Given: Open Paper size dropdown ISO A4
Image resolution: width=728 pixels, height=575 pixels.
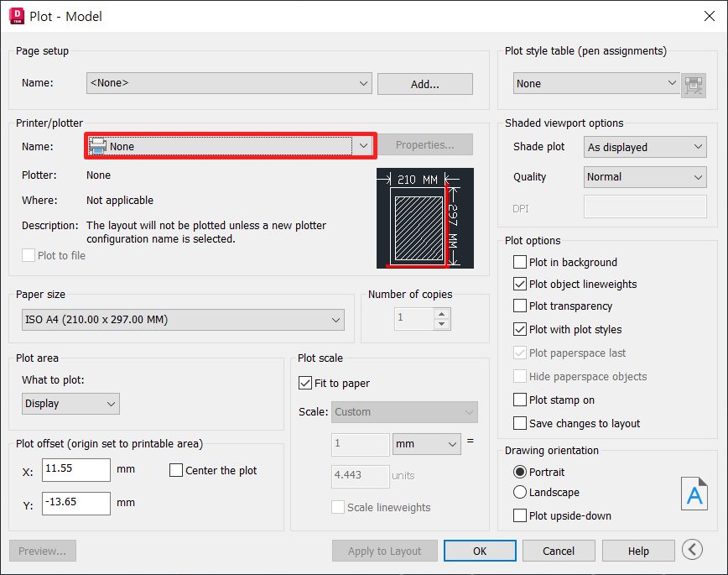Looking at the screenshot, I should click(x=183, y=320).
